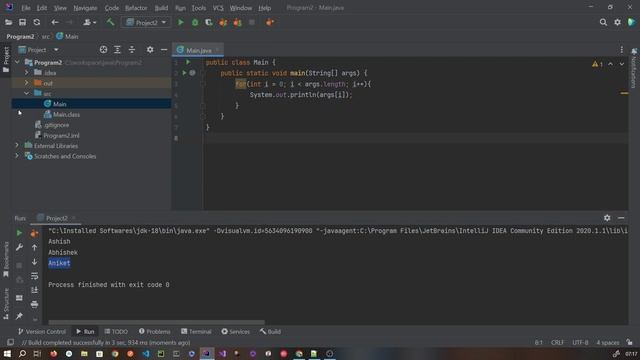
Task: Start debugging with the bug icon
Action: coord(195,22)
